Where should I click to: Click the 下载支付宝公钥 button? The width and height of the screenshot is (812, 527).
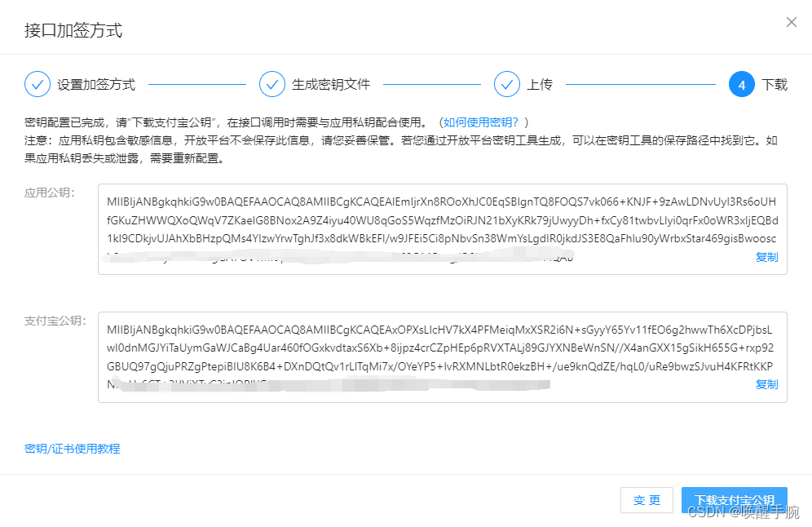pos(734,500)
